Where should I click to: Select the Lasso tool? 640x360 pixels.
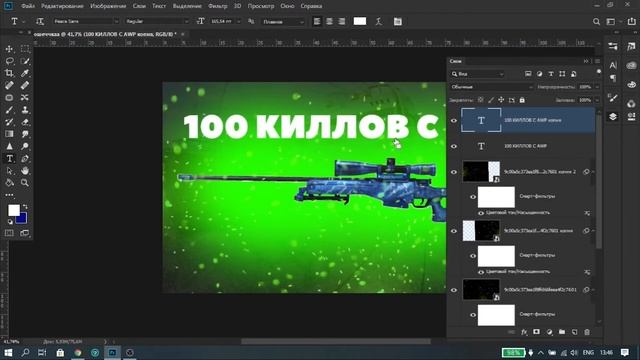click(x=9, y=61)
